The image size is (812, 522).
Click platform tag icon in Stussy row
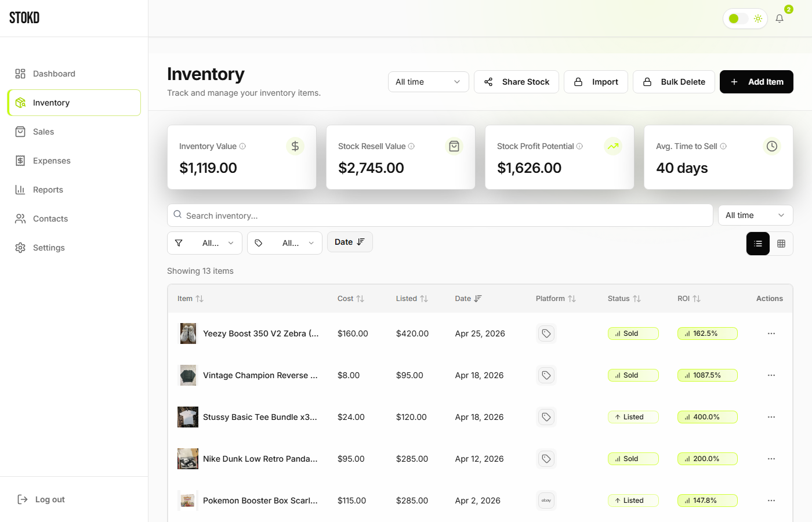(546, 417)
